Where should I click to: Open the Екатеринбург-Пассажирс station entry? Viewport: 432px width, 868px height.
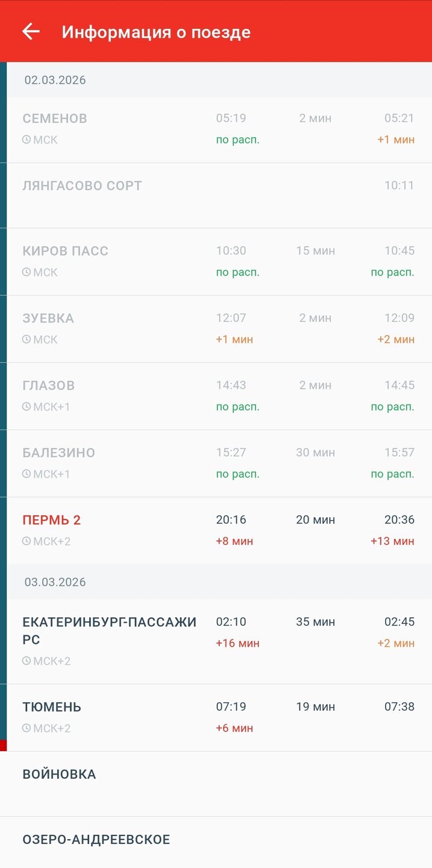coord(110,631)
